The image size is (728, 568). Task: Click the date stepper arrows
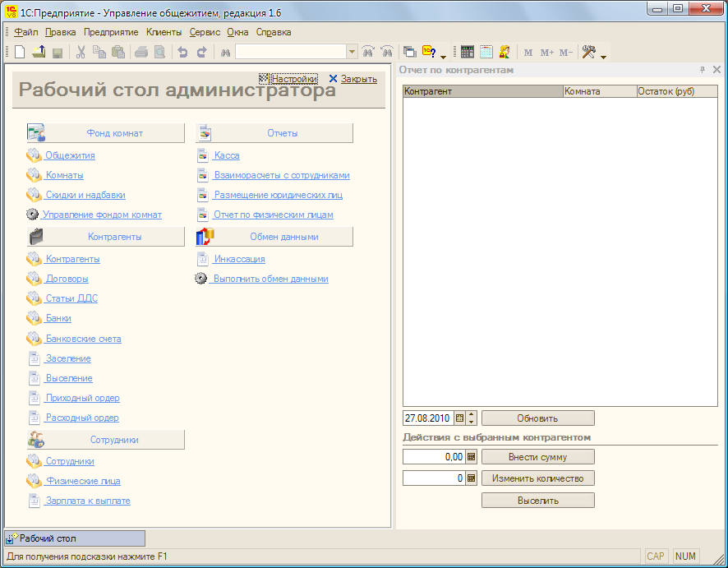(x=472, y=418)
